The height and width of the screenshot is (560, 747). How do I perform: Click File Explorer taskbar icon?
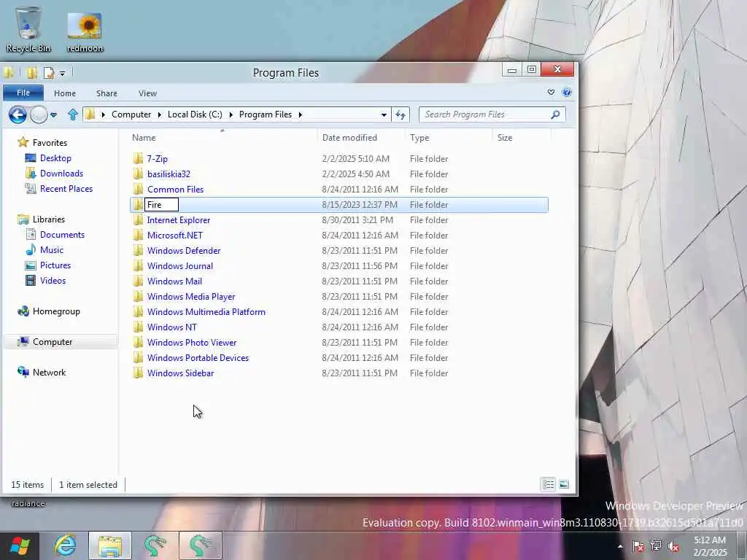point(110,545)
